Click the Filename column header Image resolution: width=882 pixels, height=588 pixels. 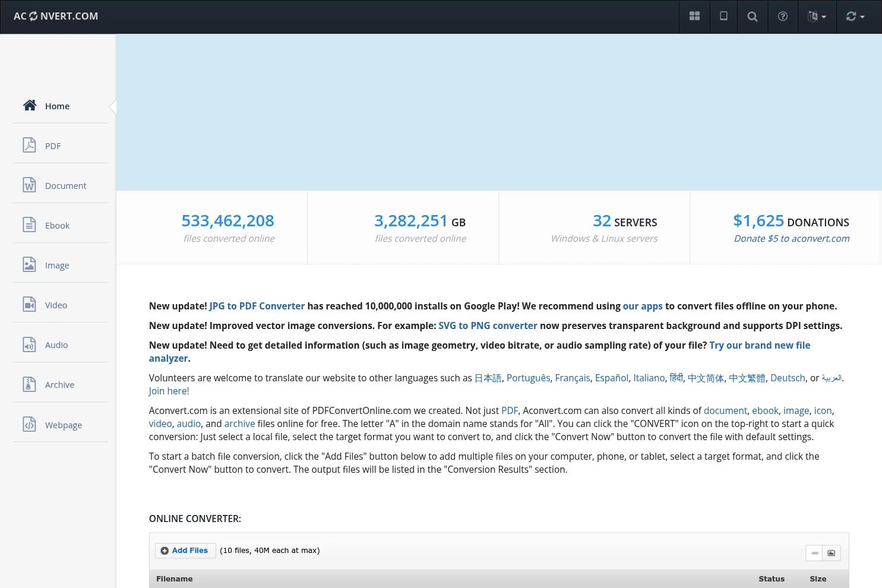tap(175, 579)
